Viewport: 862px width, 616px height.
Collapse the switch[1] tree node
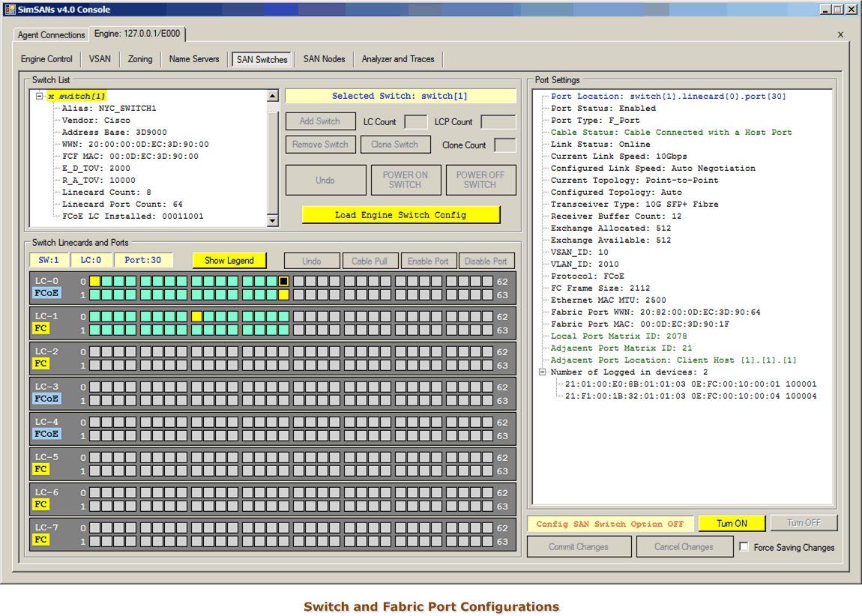click(x=39, y=96)
